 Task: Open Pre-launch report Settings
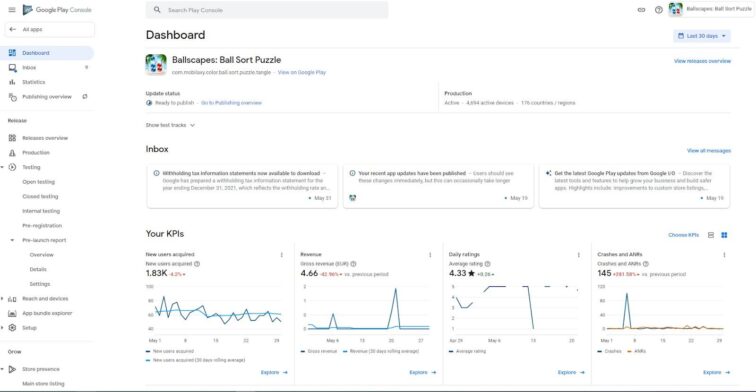tap(40, 284)
